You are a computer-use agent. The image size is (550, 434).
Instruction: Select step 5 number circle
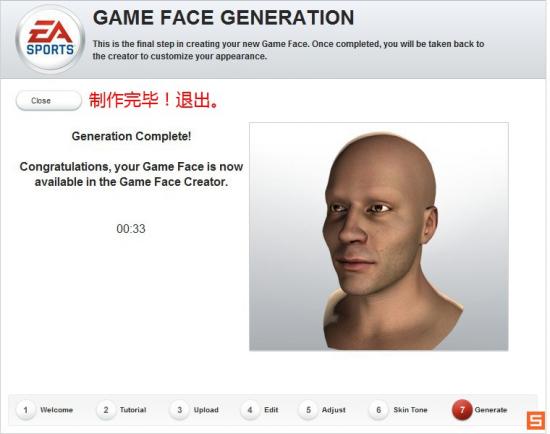click(308, 410)
